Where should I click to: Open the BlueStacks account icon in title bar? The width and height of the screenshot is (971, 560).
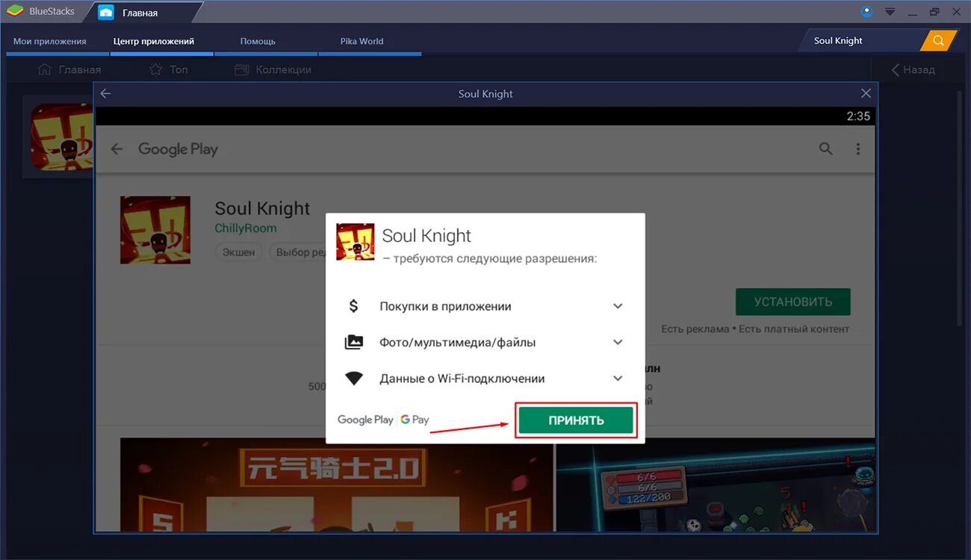pyautogui.click(x=866, y=11)
